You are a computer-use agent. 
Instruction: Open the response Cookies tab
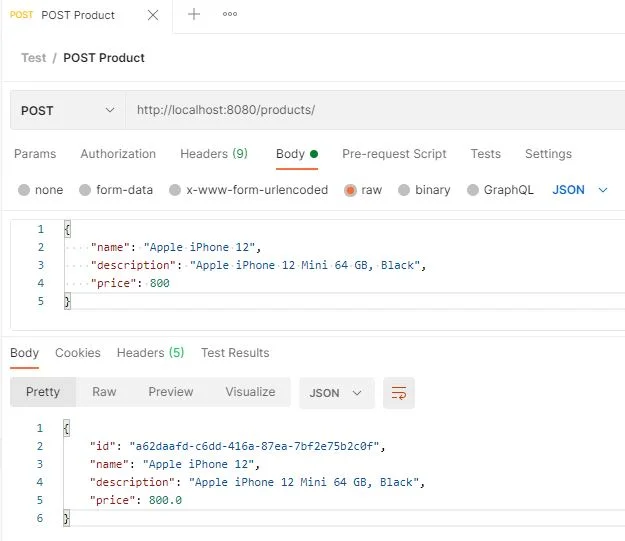point(78,353)
